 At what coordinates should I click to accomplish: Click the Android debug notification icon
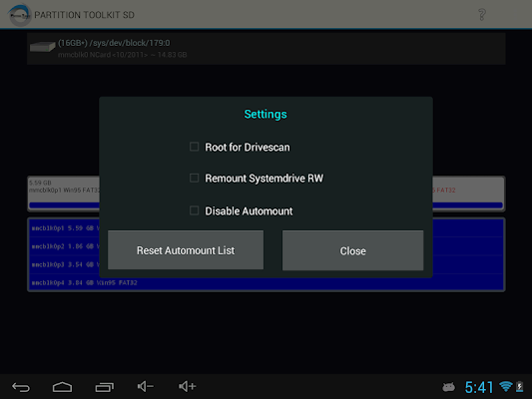point(448,387)
